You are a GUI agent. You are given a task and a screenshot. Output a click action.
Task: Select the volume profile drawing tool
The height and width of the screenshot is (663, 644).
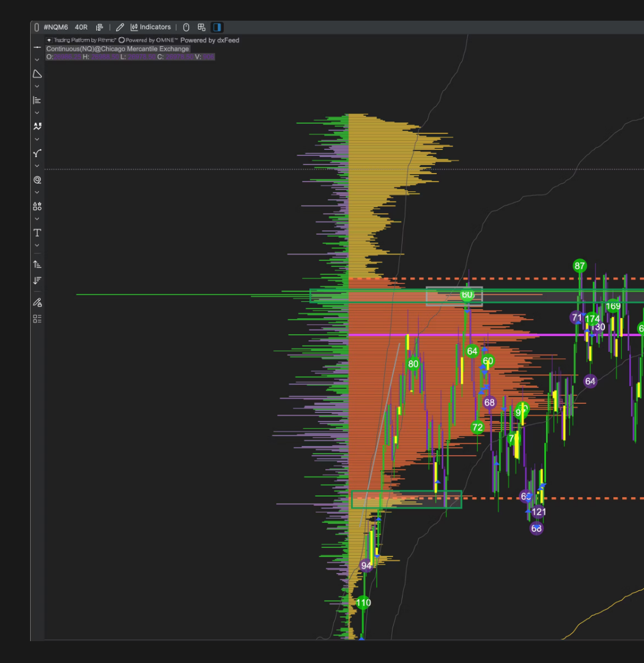point(37,100)
